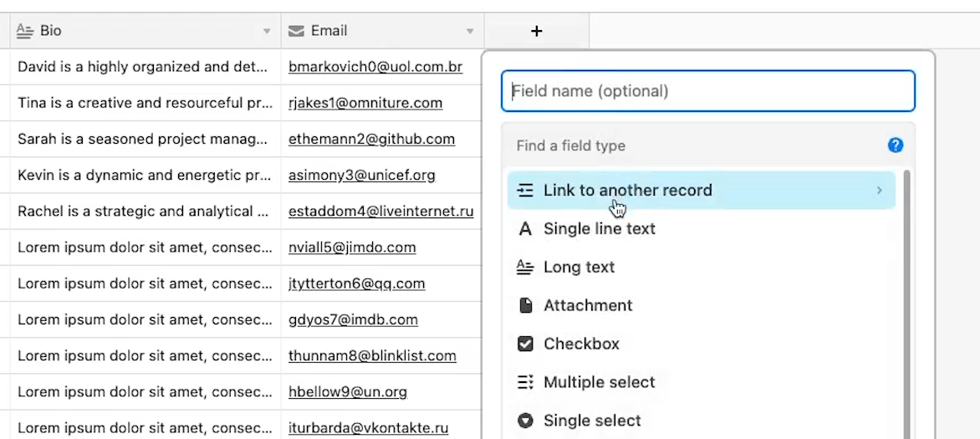
Task: Click the Long text icon in list
Action: point(526,267)
